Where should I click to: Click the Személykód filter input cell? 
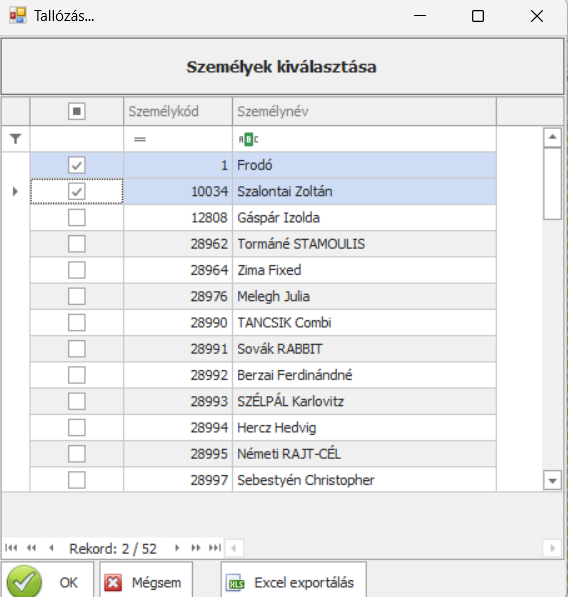pos(178,139)
